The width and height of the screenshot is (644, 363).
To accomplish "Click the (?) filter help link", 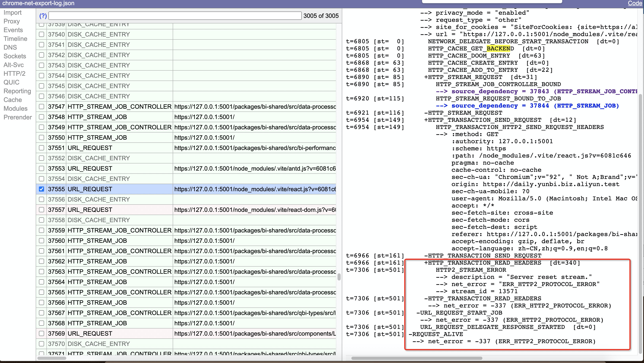I will [43, 16].
